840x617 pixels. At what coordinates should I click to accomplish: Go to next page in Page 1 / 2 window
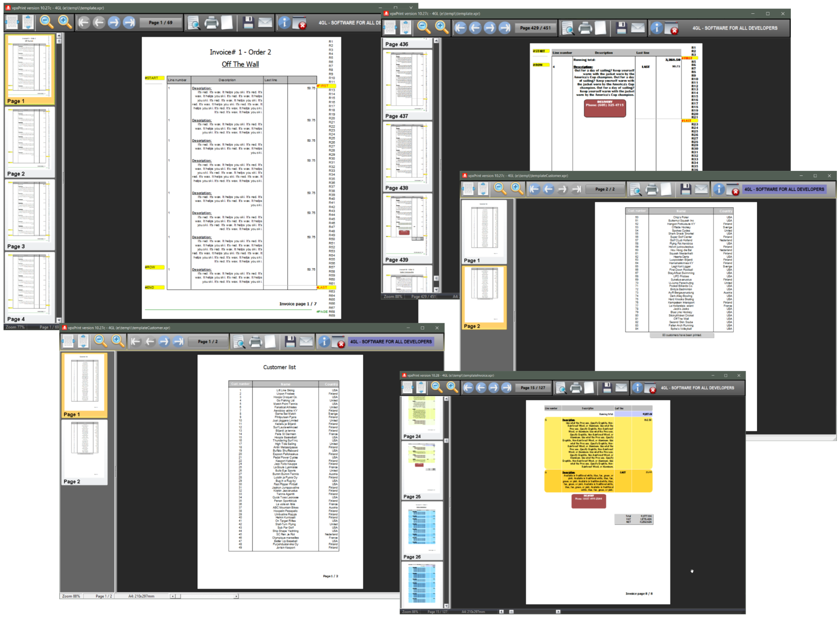(x=164, y=341)
